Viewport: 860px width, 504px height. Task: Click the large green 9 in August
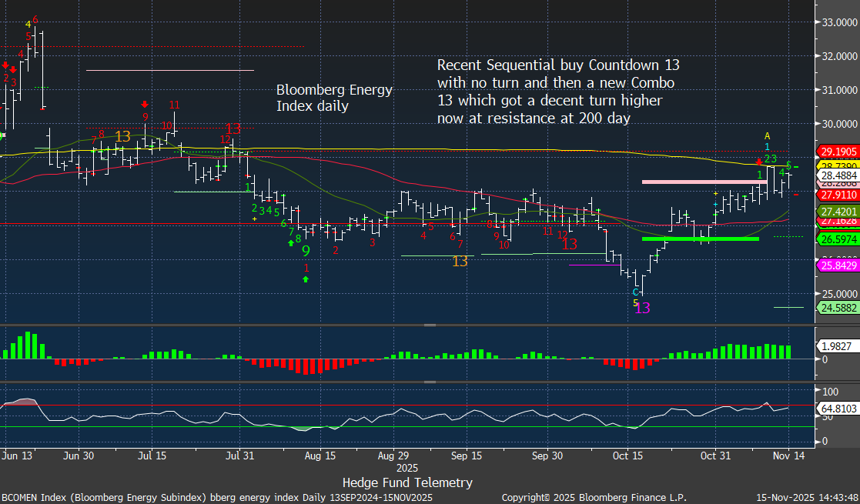coord(306,251)
